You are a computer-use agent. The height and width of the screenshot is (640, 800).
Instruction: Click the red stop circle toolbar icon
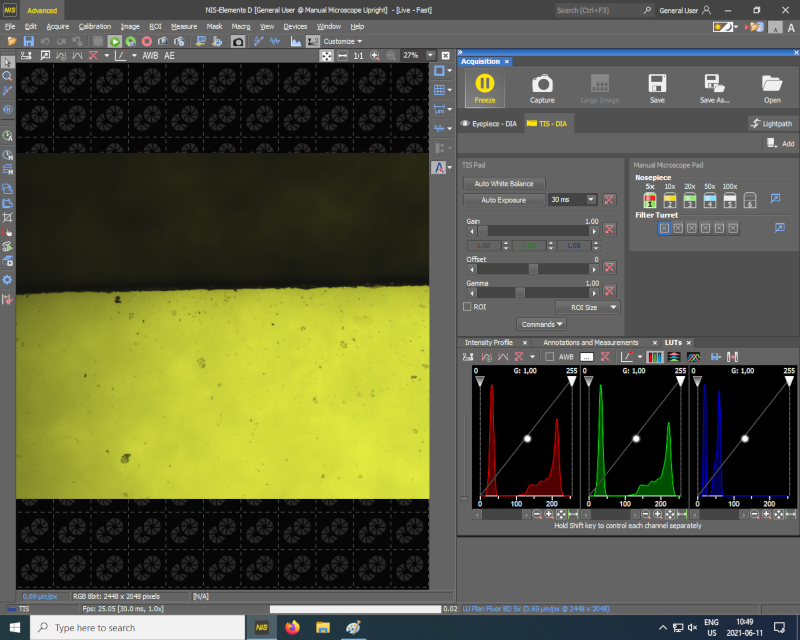click(147, 42)
